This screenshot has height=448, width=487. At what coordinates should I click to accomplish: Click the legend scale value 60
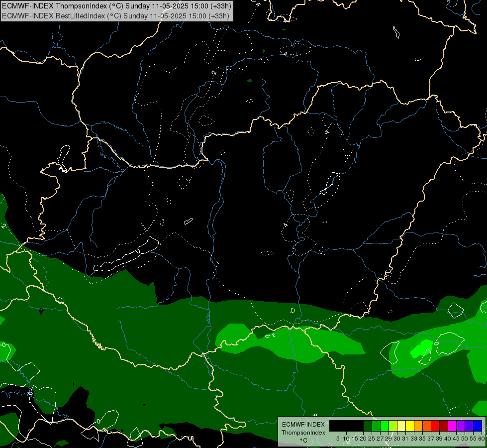pos(482,439)
